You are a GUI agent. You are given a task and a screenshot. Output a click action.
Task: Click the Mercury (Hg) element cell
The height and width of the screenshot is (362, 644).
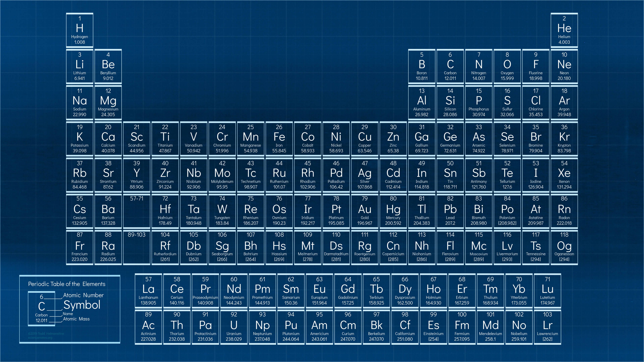(393, 211)
